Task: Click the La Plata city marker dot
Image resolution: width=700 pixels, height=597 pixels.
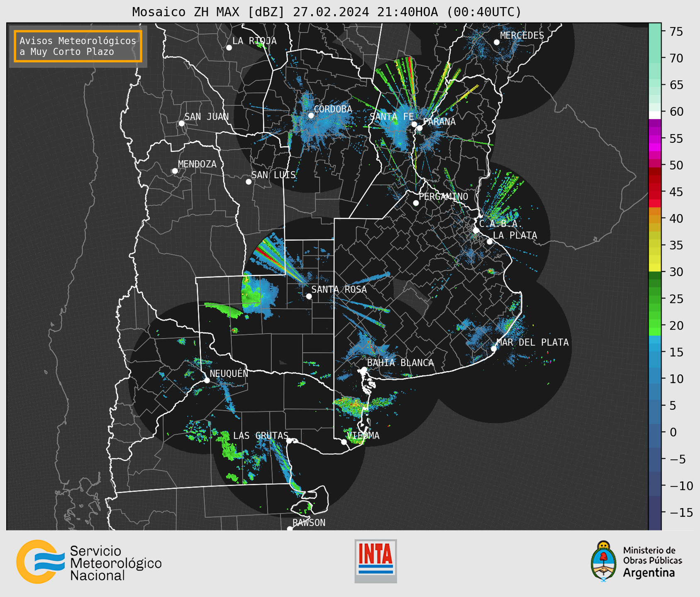Action: (x=490, y=242)
